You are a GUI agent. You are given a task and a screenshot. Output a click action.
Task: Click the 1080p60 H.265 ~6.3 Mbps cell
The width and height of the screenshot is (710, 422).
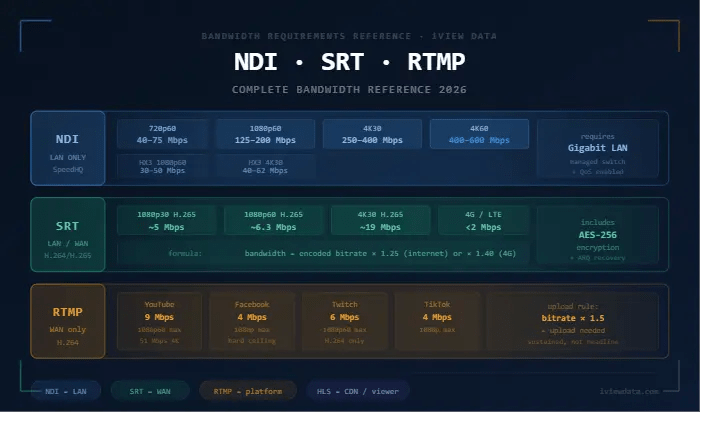(x=273, y=221)
